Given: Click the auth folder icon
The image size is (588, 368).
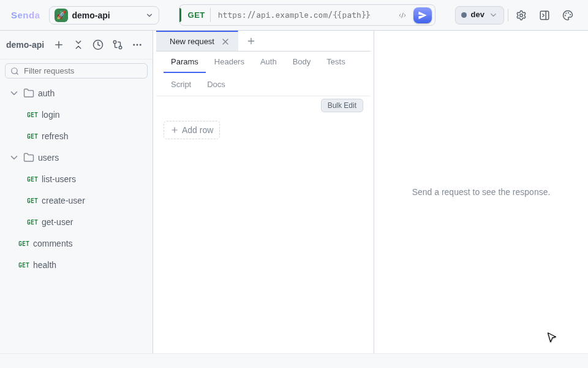Looking at the screenshot, I should point(29,93).
